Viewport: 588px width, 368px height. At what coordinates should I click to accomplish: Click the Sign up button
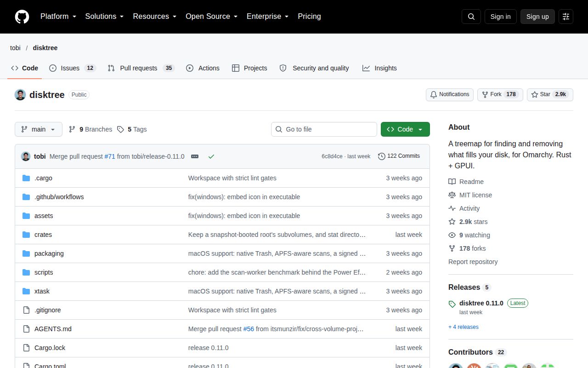click(x=537, y=17)
